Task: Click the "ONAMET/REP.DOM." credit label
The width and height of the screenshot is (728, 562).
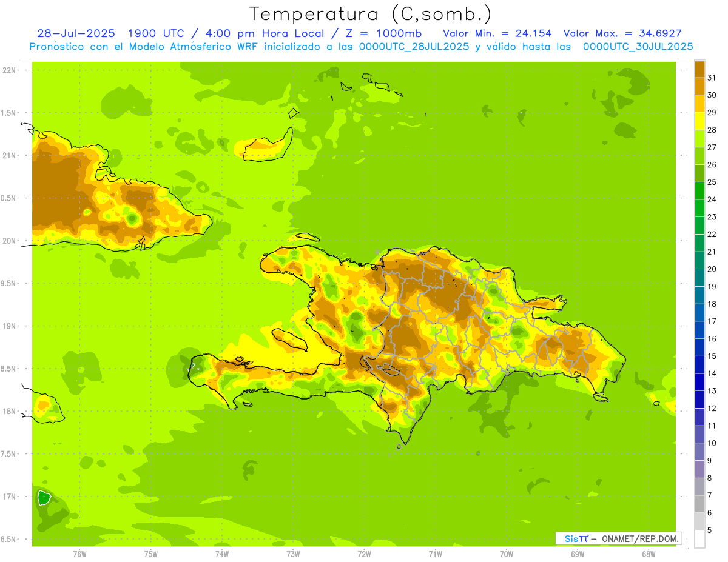Action: click(639, 538)
